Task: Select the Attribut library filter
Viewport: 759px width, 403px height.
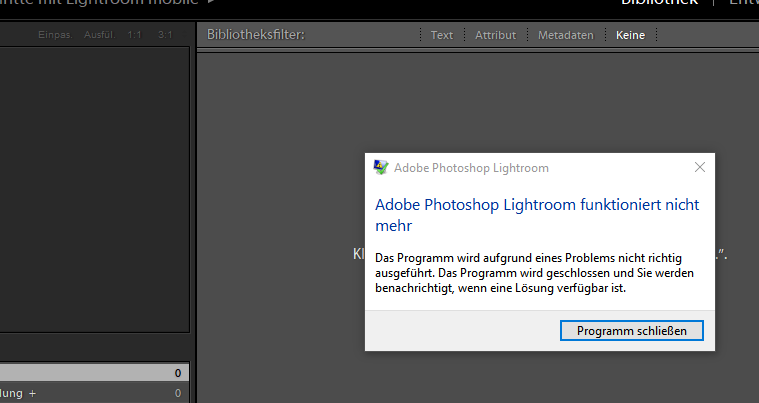Action: [x=495, y=35]
